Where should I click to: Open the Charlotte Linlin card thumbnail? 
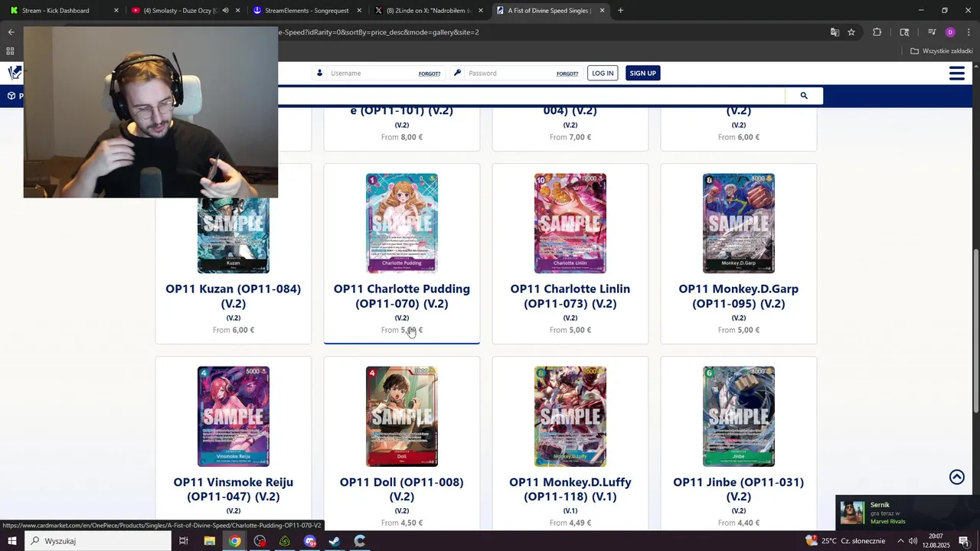[570, 223]
